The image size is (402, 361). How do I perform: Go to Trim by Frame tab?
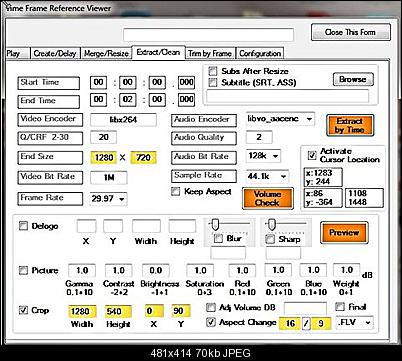(210, 53)
